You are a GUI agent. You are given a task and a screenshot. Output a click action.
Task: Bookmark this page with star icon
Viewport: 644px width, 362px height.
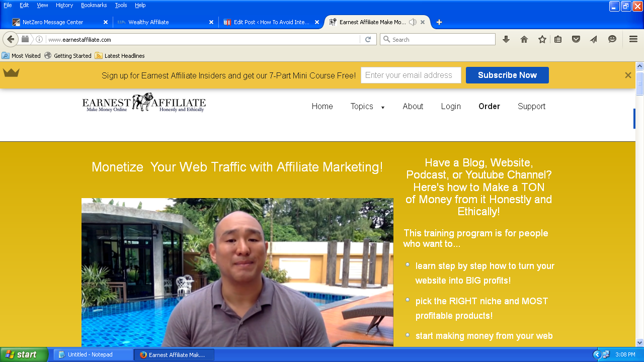pyautogui.click(x=542, y=39)
